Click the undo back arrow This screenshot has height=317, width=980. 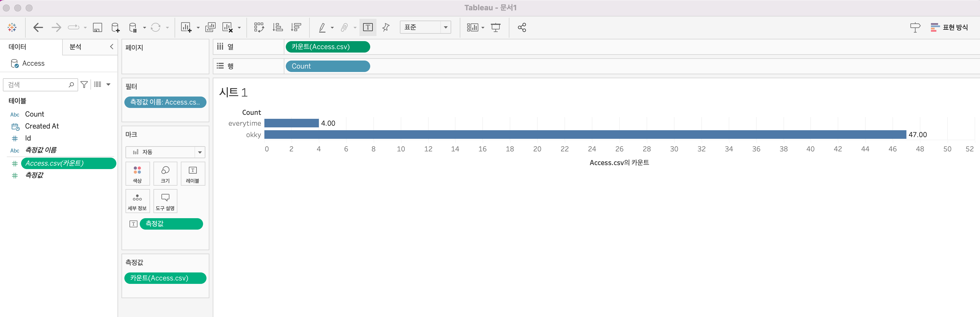38,27
